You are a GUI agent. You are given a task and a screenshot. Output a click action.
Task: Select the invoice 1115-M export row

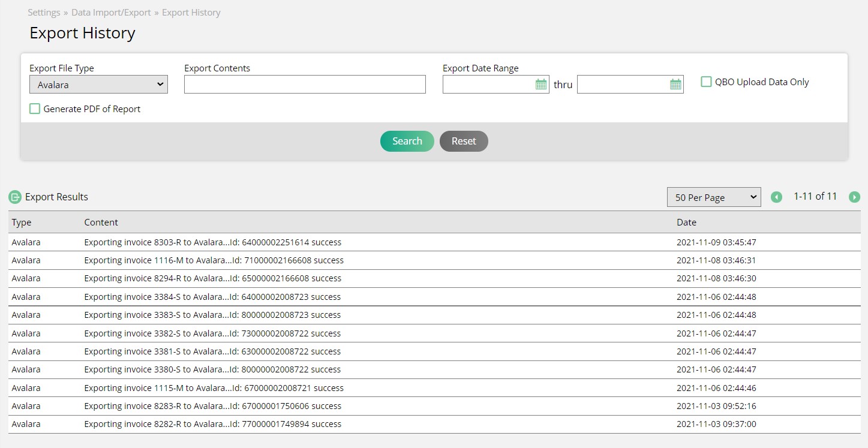(x=214, y=388)
